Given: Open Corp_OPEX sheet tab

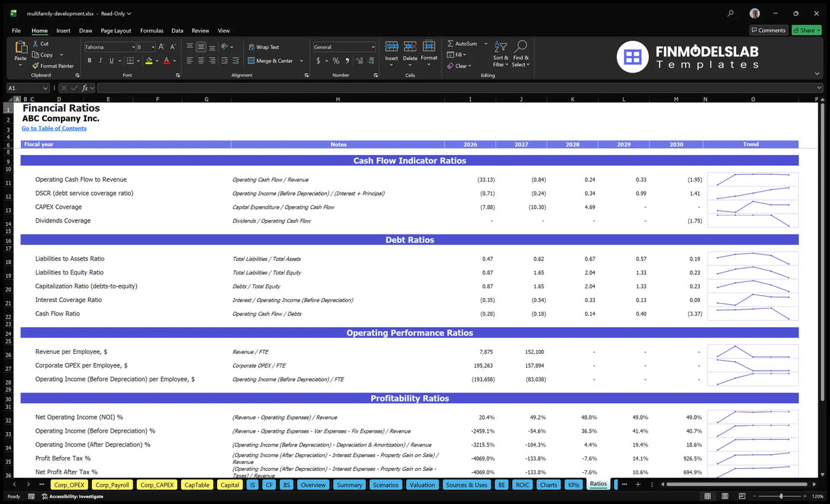Looking at the screenshot, I should pyautogui.click(x=68, y=485).
